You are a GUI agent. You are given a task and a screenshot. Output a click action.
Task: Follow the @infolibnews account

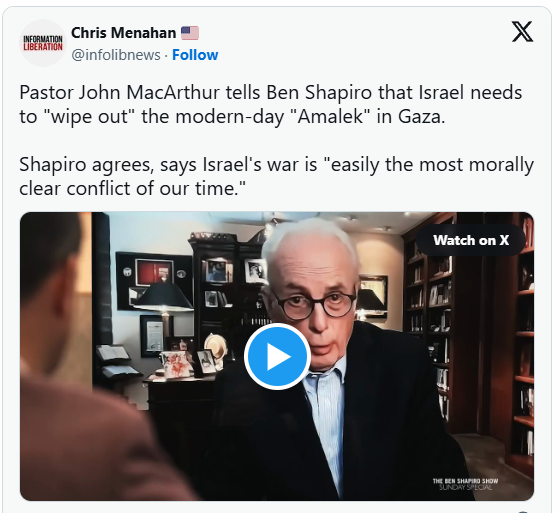(x=195, y=55)
